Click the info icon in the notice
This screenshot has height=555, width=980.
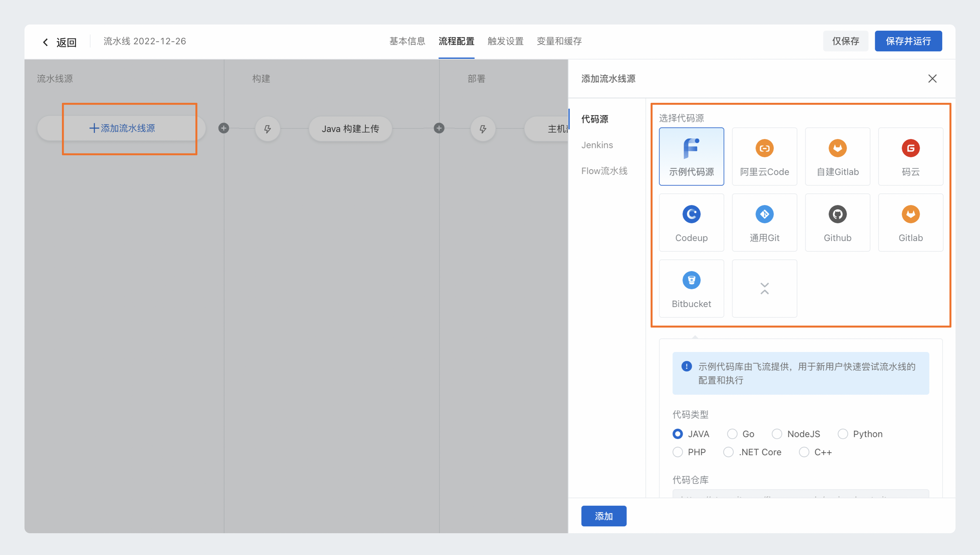(x=686, y=366)
